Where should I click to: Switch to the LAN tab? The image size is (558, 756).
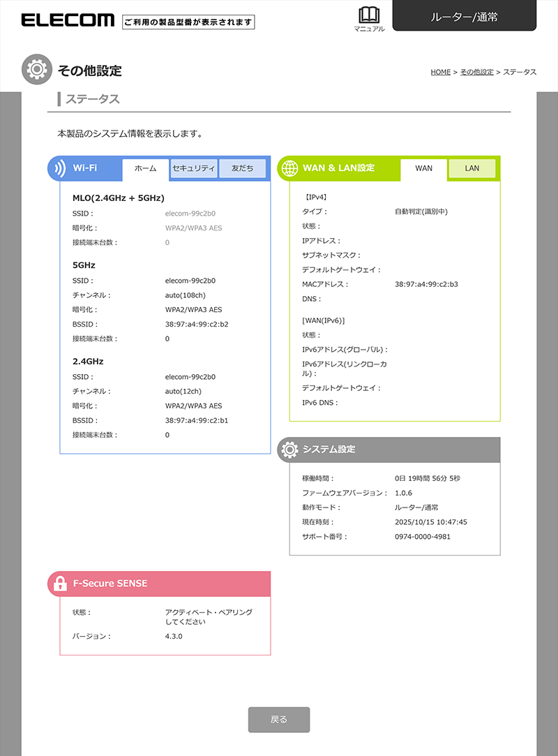coord(472,168)
